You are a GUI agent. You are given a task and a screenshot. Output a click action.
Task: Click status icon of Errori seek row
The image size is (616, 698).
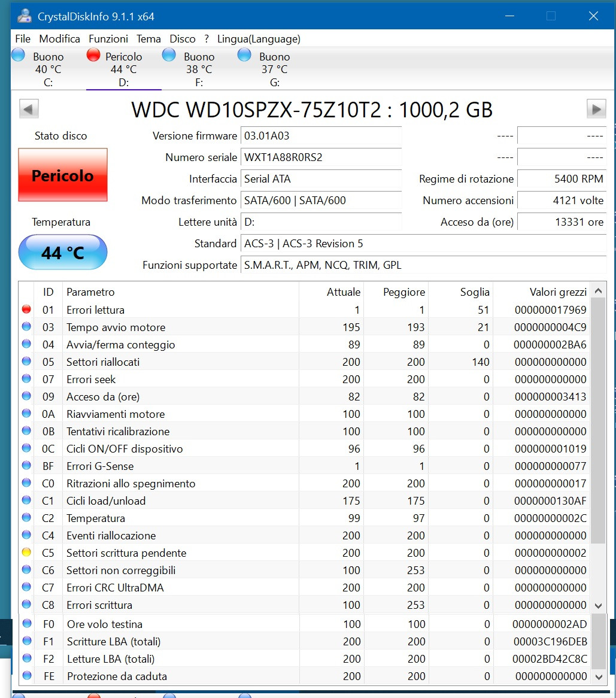coord(27,378)
